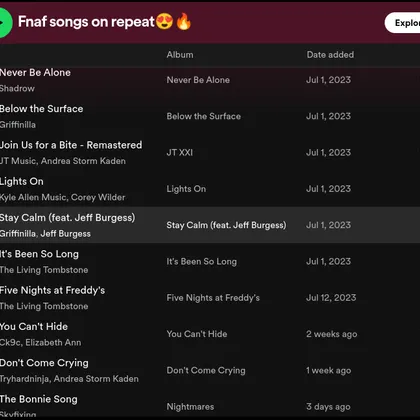The image size is (420, 420).
Task: Open artist Ck9c
Action: click(11, 343)
